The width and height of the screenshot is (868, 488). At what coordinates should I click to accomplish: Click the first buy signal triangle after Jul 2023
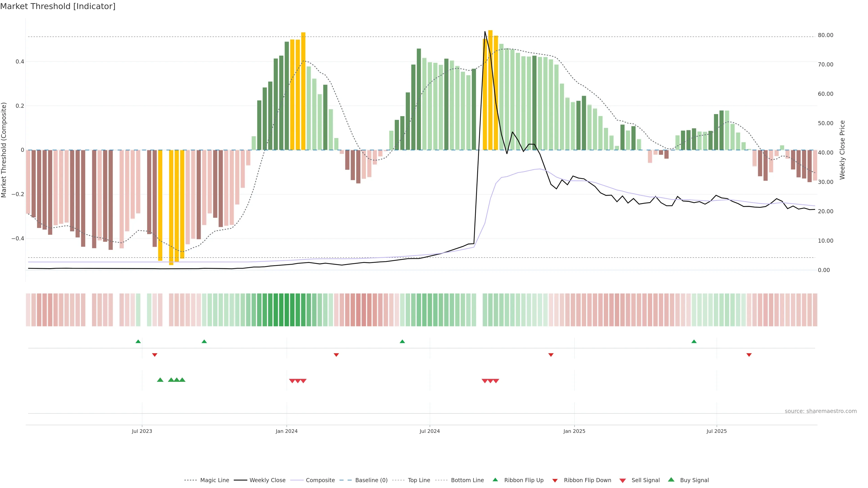[x=160, y=380]
